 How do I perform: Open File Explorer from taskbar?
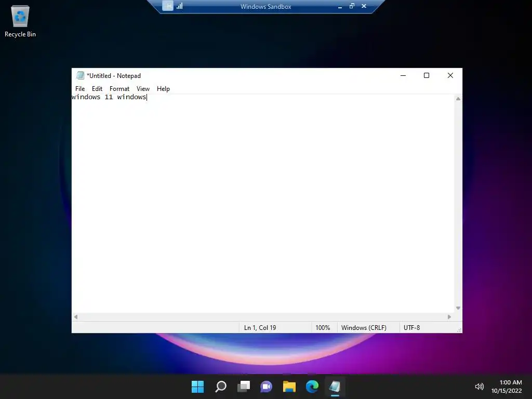click(289, 387)
